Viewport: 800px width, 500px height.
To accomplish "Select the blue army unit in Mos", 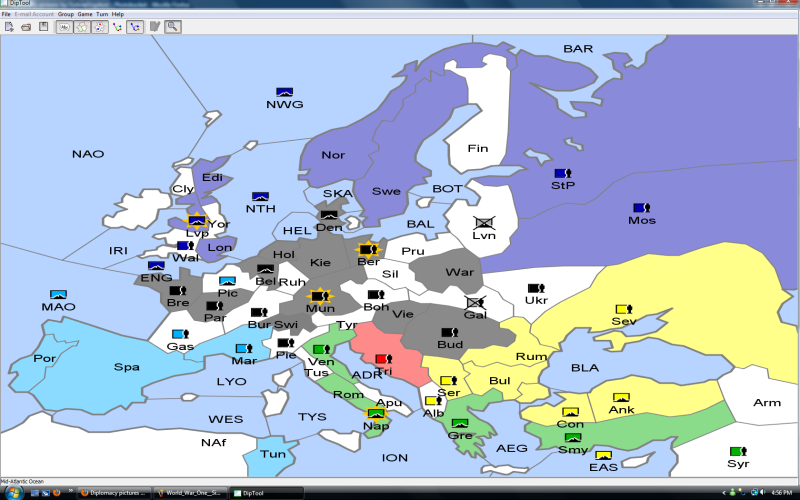I will coord(640,208).
